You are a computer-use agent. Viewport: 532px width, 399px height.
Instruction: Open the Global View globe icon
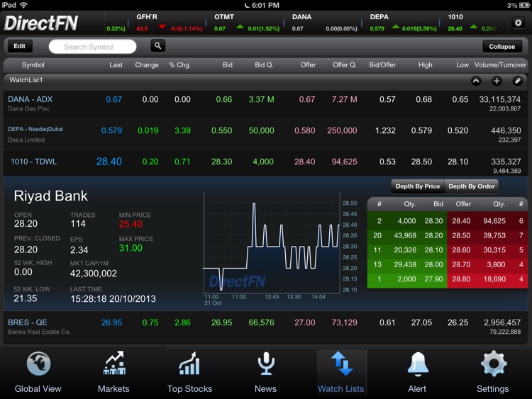click(38, 364)
